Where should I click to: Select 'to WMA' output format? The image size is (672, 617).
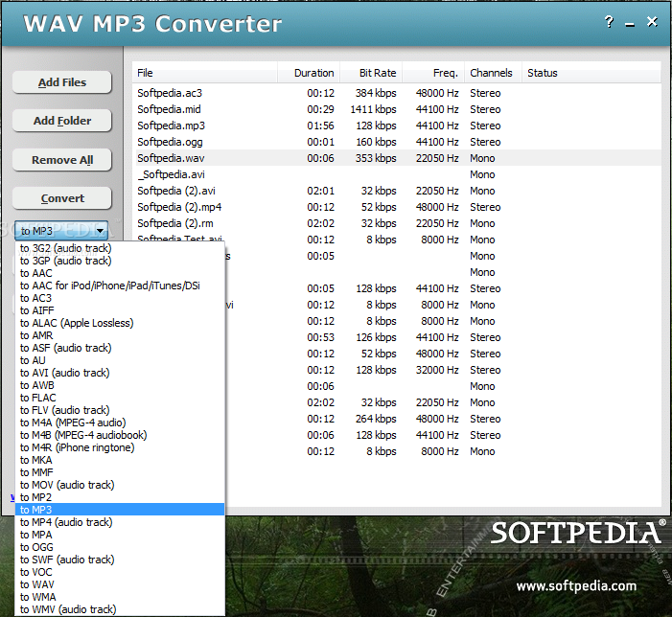tap(120, 597)
